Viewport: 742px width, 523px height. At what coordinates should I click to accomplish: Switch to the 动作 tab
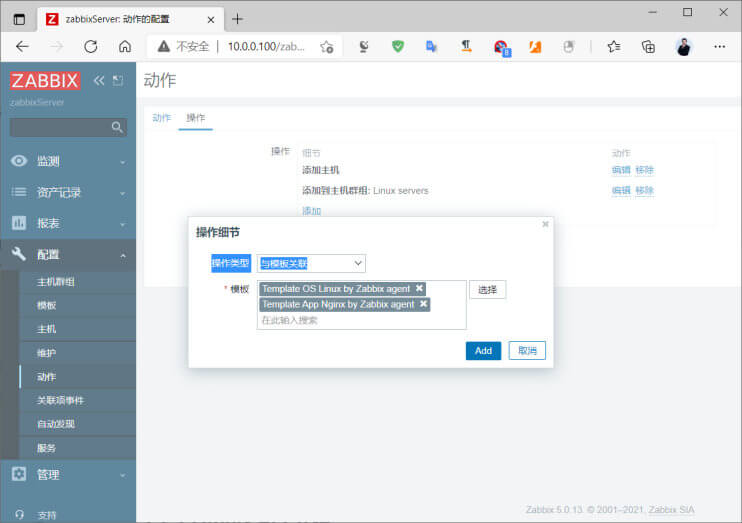coord(162,118)
